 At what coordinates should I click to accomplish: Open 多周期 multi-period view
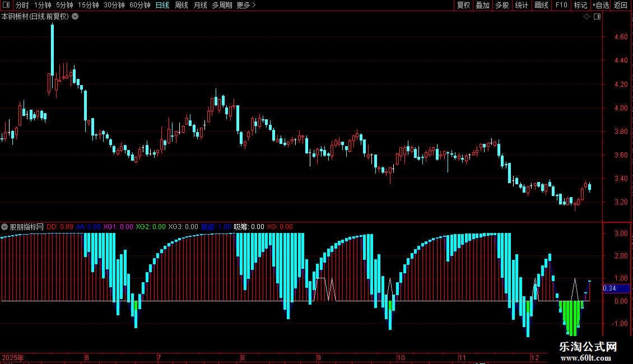coord(222,5)
